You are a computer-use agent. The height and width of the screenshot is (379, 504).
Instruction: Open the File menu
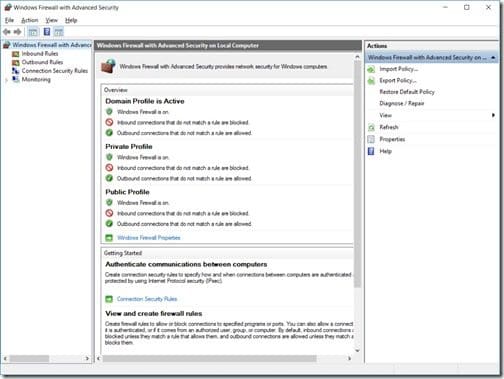(x=9, y=20)
